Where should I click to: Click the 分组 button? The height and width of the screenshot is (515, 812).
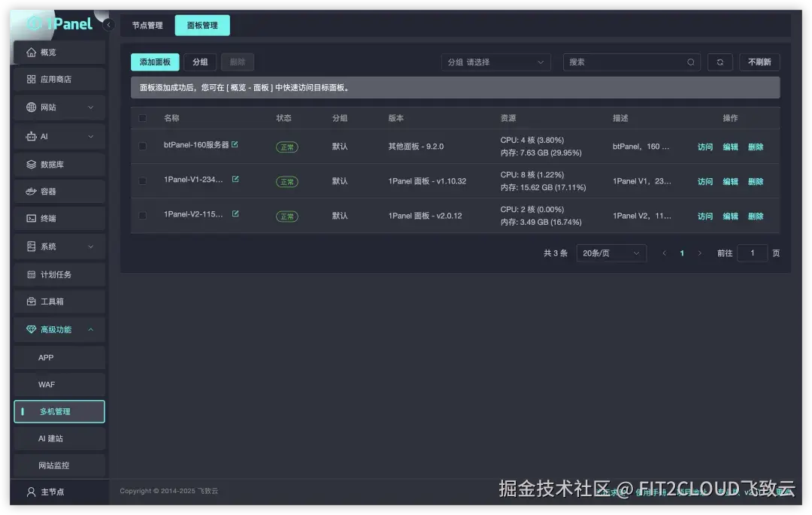(200, 62)
